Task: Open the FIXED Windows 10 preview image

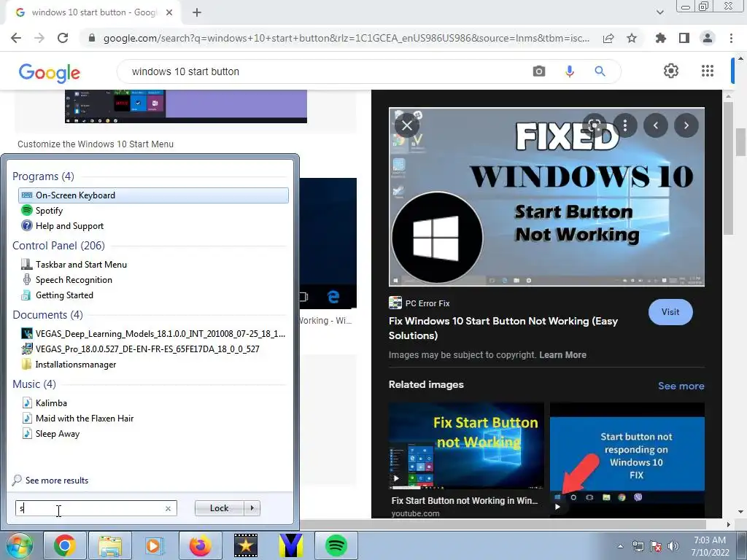Action: (x=546, y=197)
